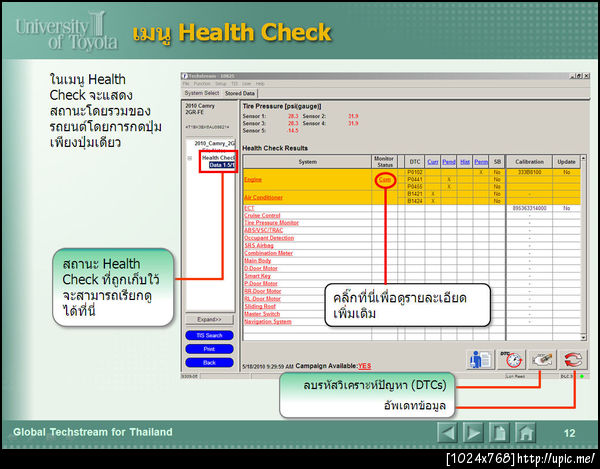Clear DTCs with the eraser icon
The height and width of the screenshot is (469, 600).
[542, 360]
